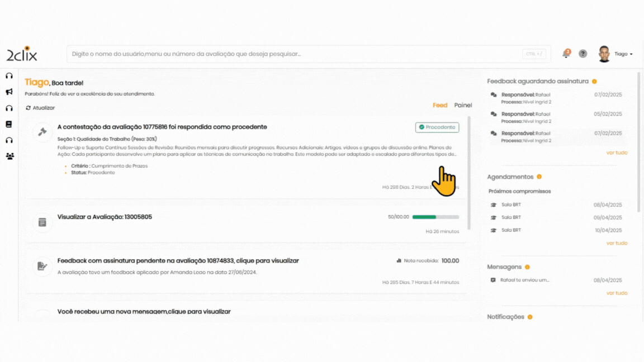Select the Feed tab
This screenshot has width=644, height=362.
point(440,105)
